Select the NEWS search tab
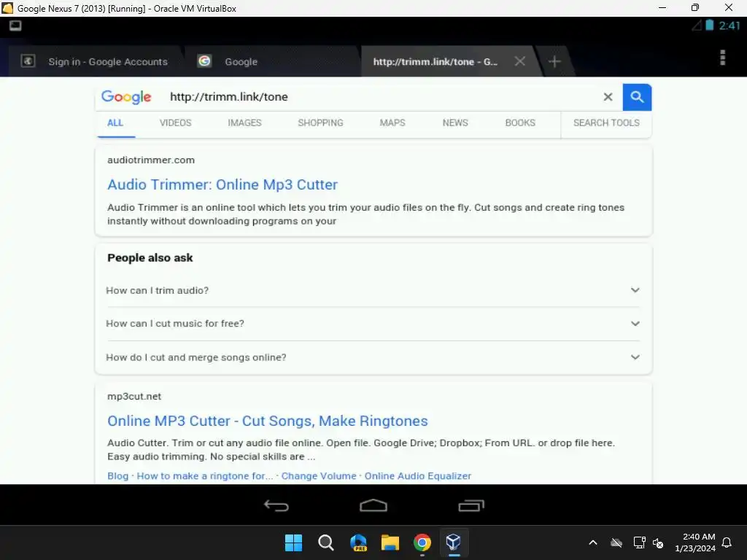This screenshot has width=747, height=560. pos(455,122)
